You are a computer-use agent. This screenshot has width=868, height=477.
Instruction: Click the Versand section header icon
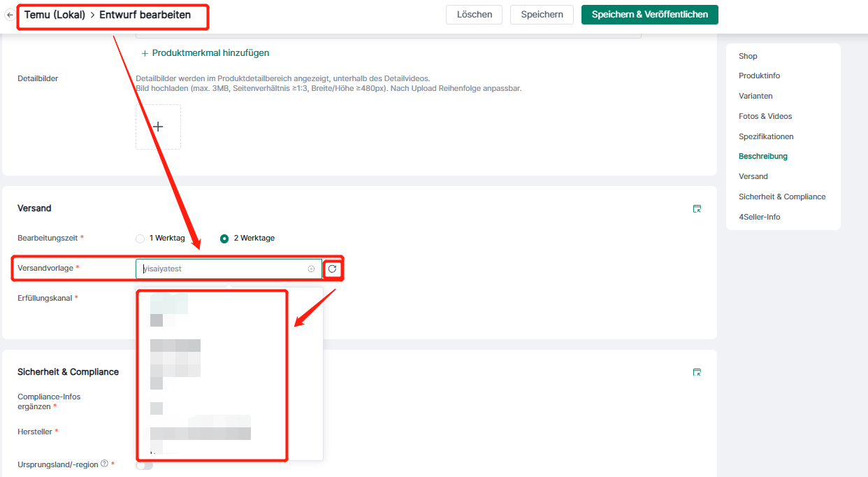click(x=696, y=208)
